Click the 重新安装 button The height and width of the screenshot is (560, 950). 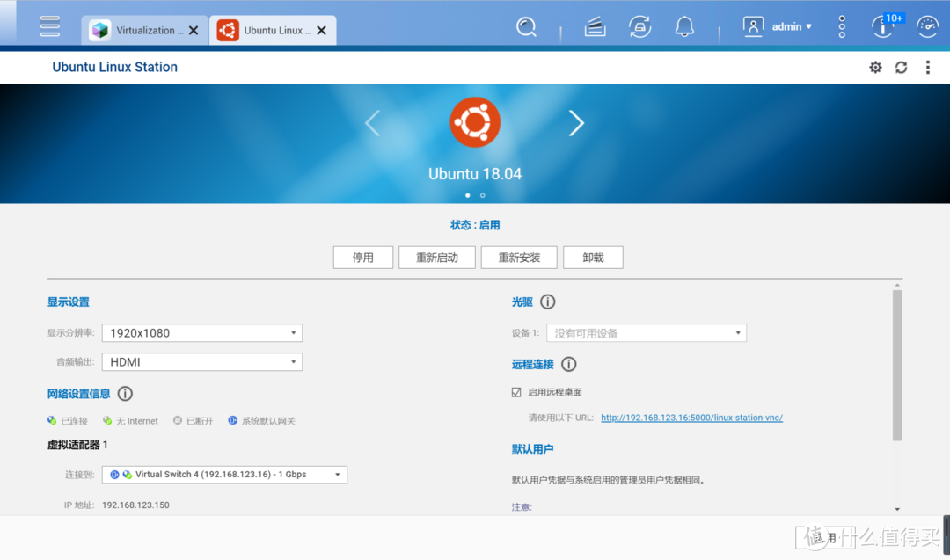click(x=519, y=258)
